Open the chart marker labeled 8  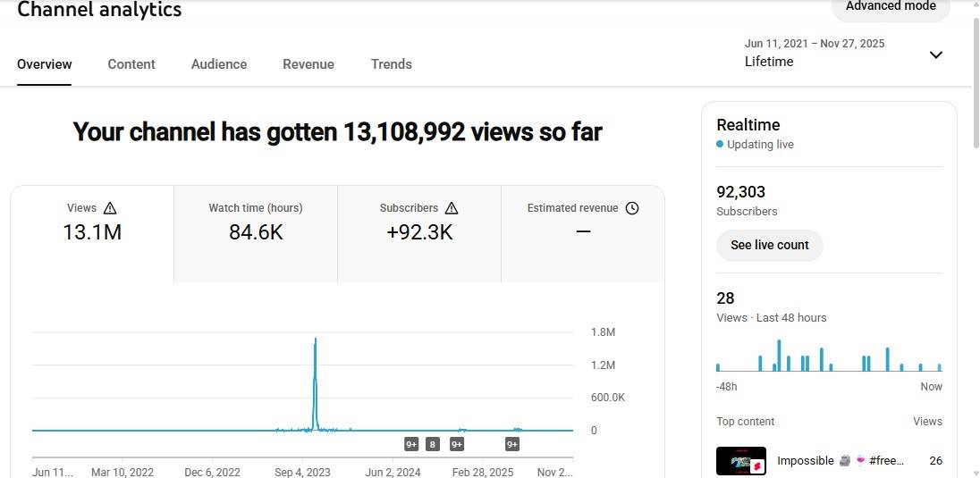point(433,444)
